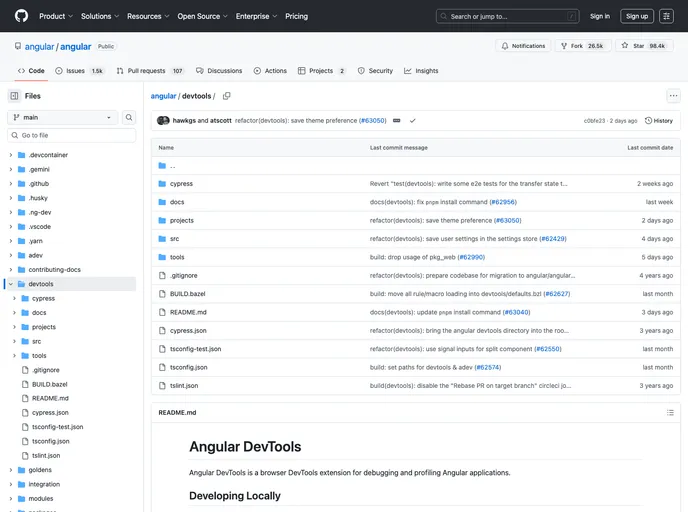Screen dimensions: 688x512
Task: Click the cypress folder icon in file table
Action: [162, 183]
